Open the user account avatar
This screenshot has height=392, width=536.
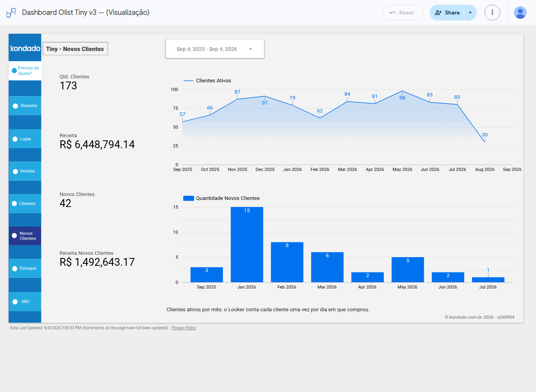[520, 13]
